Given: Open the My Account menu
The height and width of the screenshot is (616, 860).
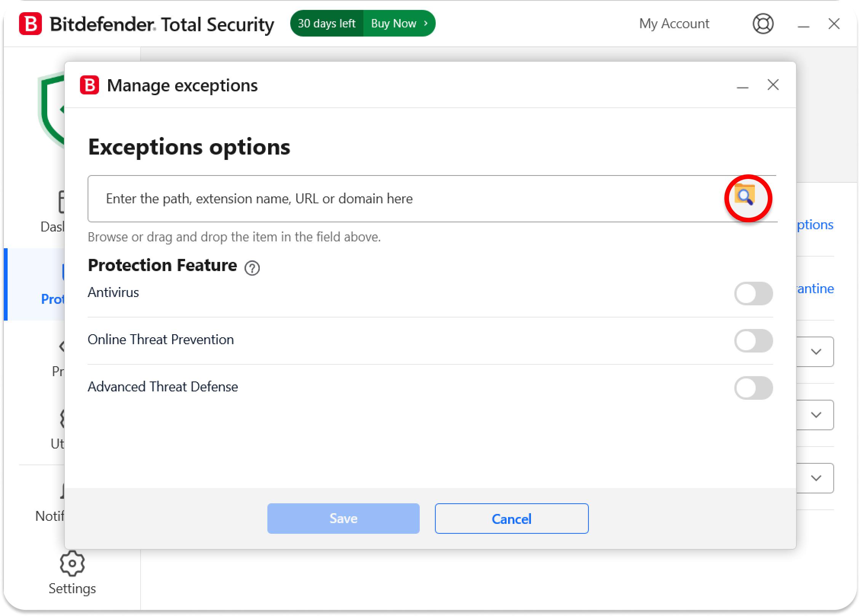Looking at the screenshot, I should click(x=674, y=24).
